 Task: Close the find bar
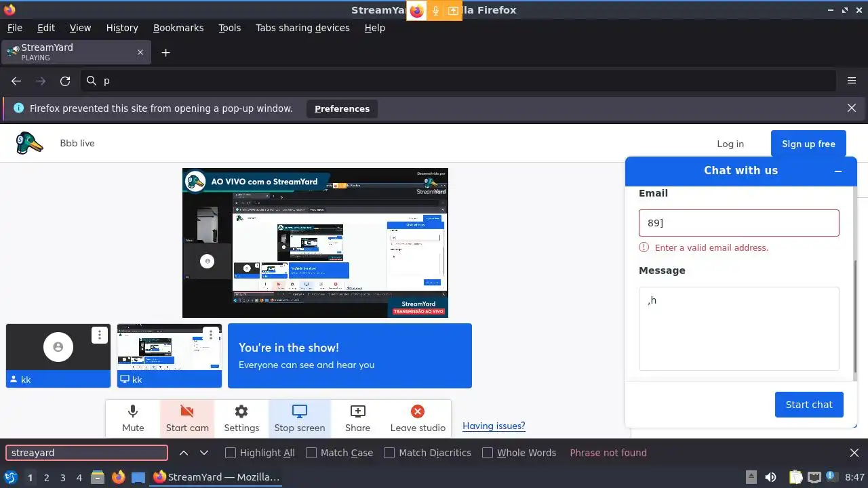tap(854, 453)
